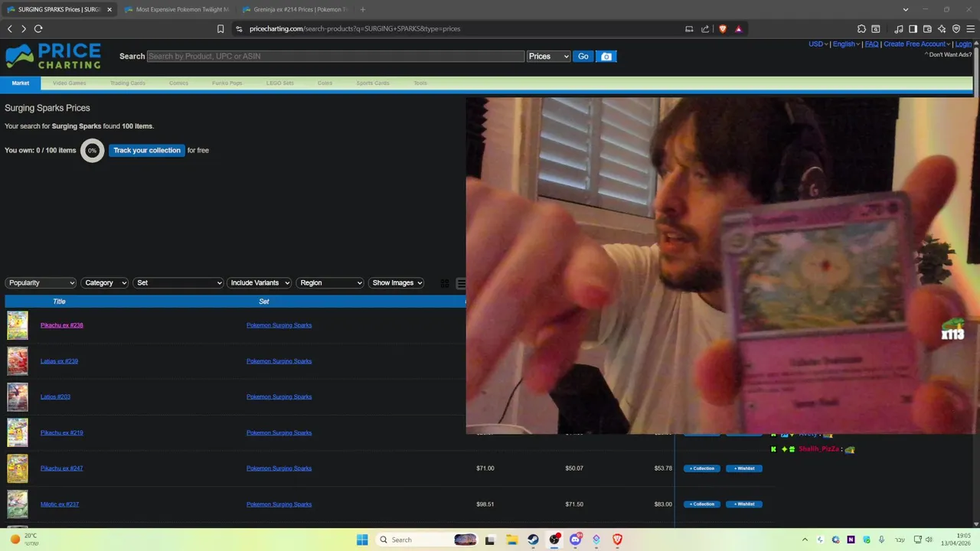The width and height of the screenshot is (980, 551).
Task: Close the Surging Sparks Prices tab
Action: tap(109, 9)
